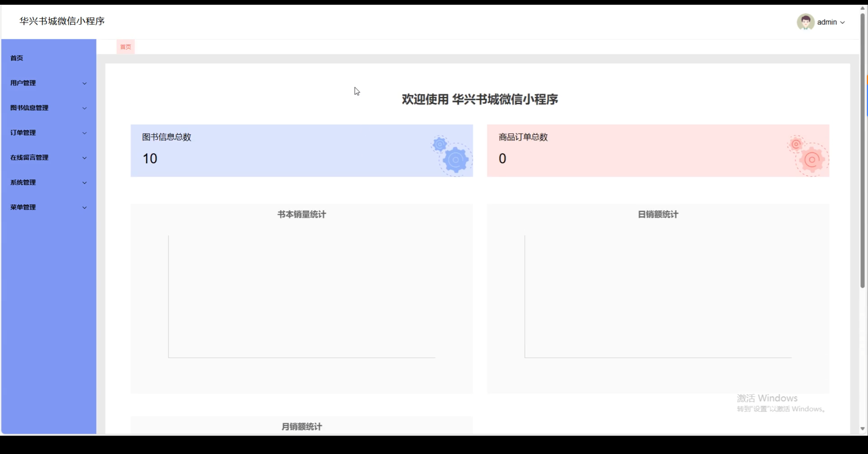Select 首页 in the sidebar
The width and height of the screenshot is (868, 454).
click(x=17, y=58)
